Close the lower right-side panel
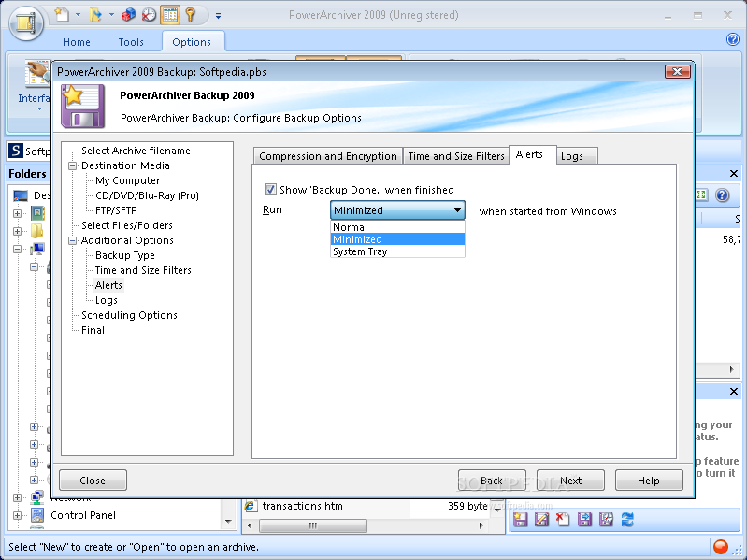 [x=734, y=392]
